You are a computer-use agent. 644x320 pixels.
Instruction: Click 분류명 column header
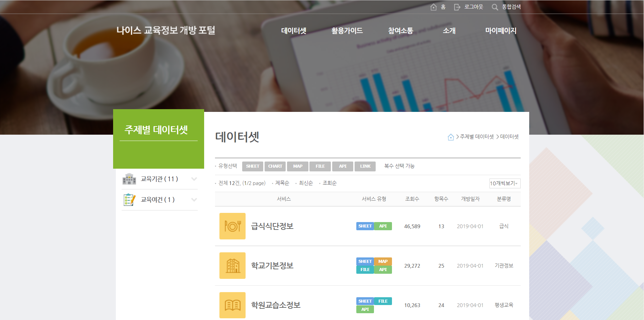504,199
